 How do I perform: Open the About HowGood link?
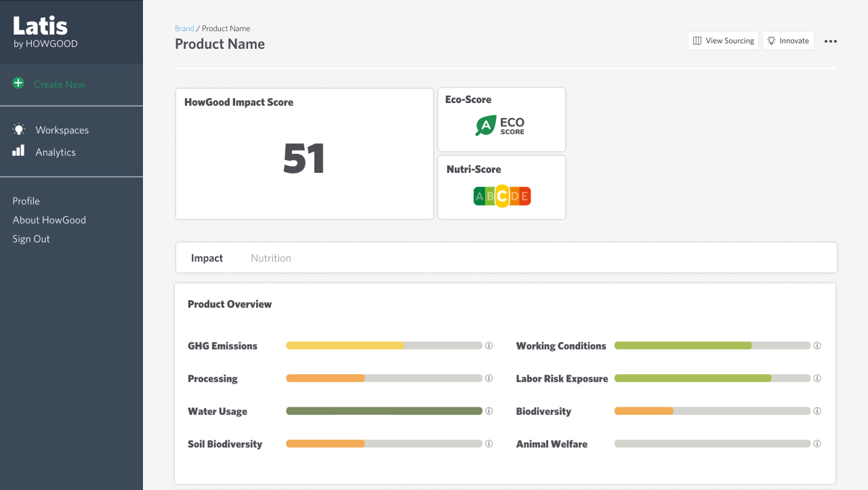[x=49, y=220]
